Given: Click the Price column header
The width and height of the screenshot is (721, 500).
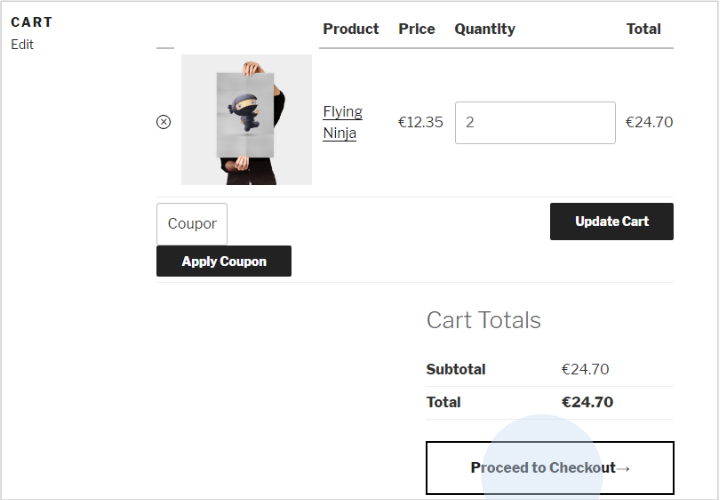Looking at the screenshot, I should point(416,29).
